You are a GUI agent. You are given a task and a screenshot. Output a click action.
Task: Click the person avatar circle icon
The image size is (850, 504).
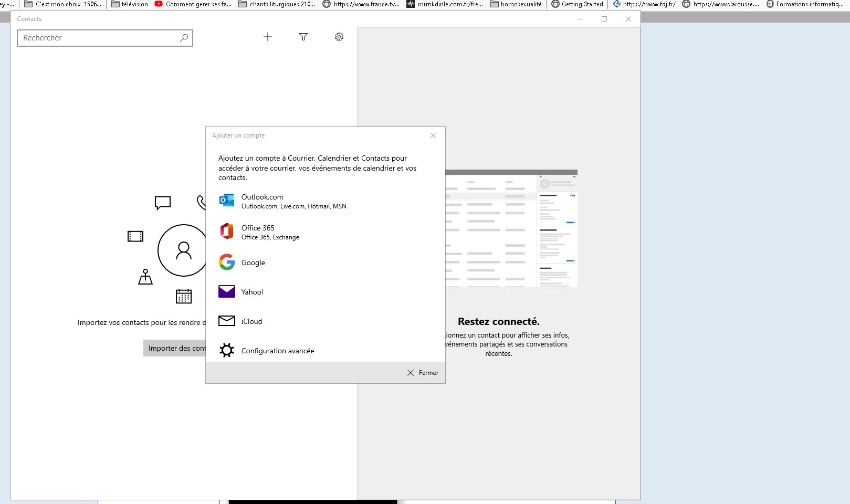[182, 250]
